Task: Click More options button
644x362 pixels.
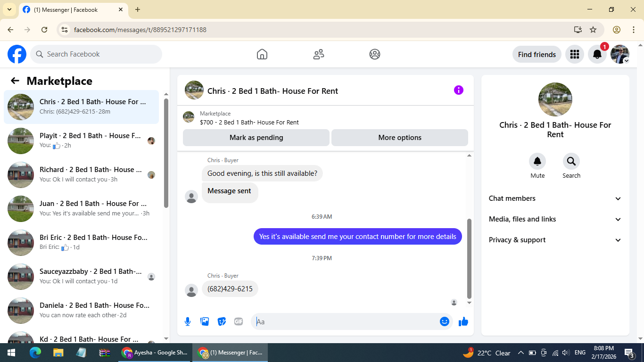Action: [400, 138]
